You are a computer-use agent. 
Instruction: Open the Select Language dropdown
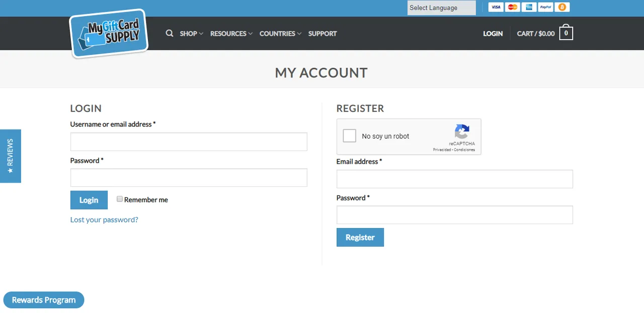coord(441,8)
